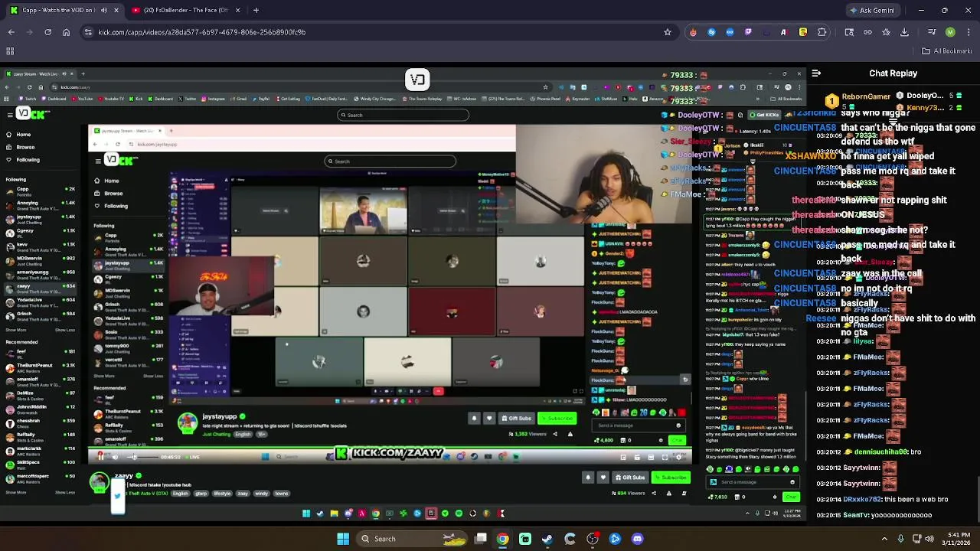The width and height of the screenshot is (980, 551).
Task: Open the circular notification-badged taskbar app
Action: (593, 539)
